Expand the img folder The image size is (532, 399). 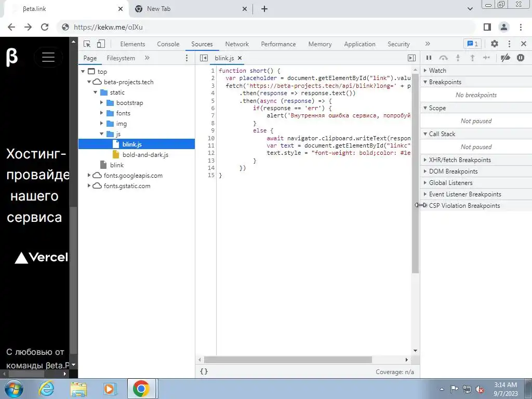(x=101, y=124)
